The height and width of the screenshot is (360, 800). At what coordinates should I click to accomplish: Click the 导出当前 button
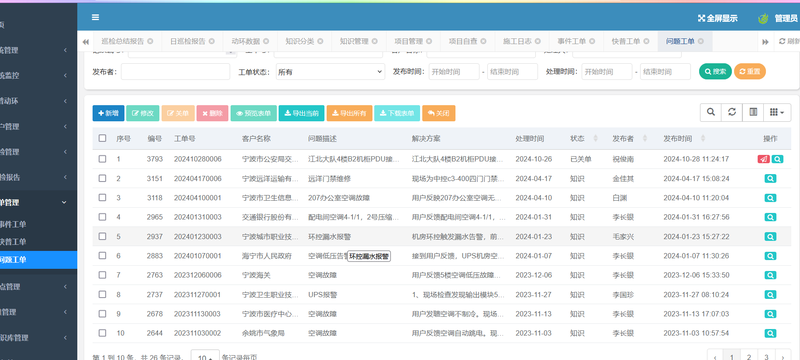point(302,113)
